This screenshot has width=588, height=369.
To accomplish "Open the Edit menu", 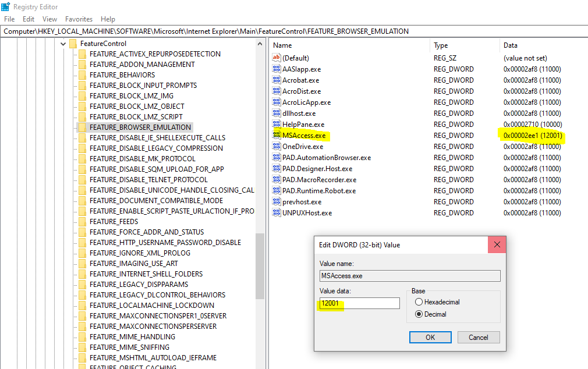I will [29, 19].
